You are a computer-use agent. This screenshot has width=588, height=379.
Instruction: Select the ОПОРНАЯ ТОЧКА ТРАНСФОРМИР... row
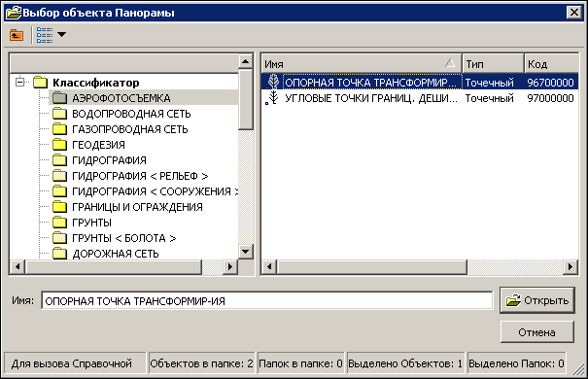[x=420, y=82]
